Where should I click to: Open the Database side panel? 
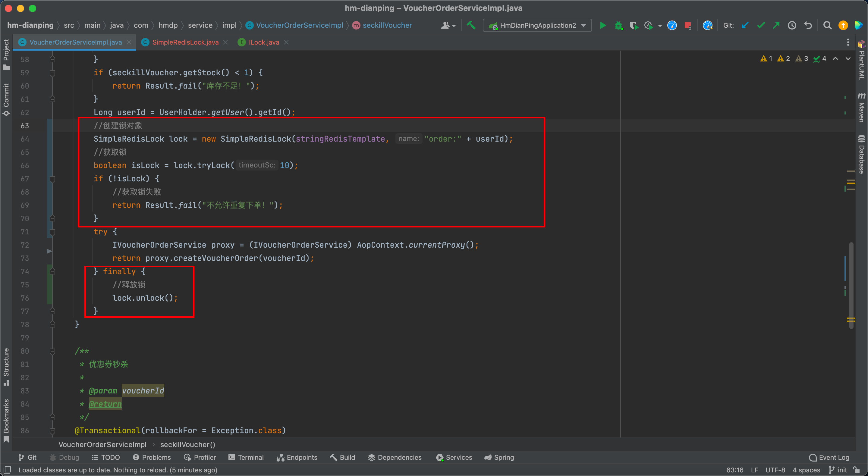click(x=862, y=154)
